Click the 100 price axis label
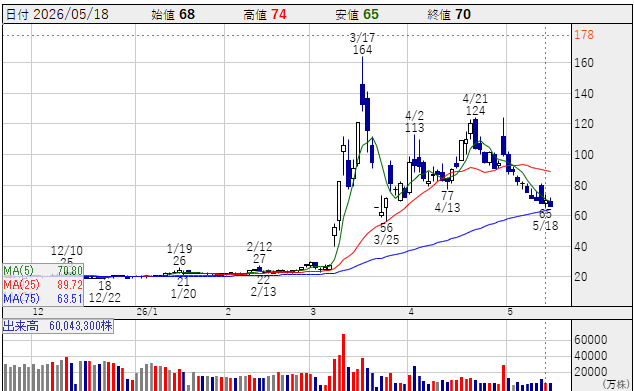This screenshot has height=391, width=634. (x=584, y=154)
